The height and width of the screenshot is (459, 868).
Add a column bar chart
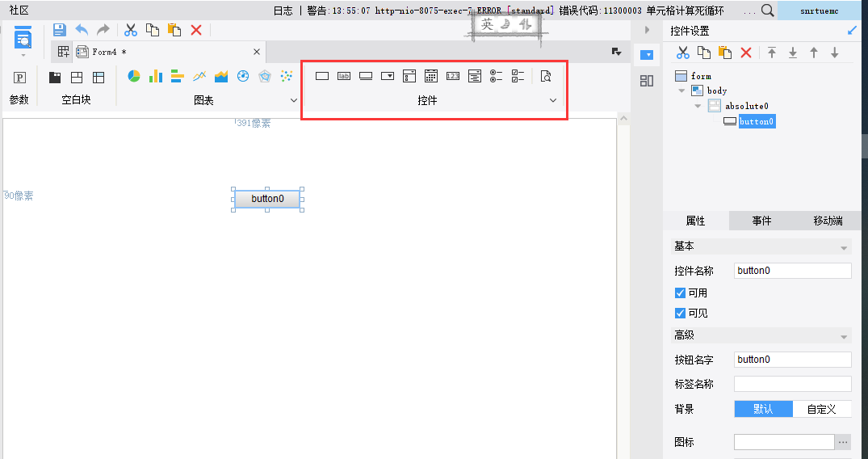tap(156, 76)
